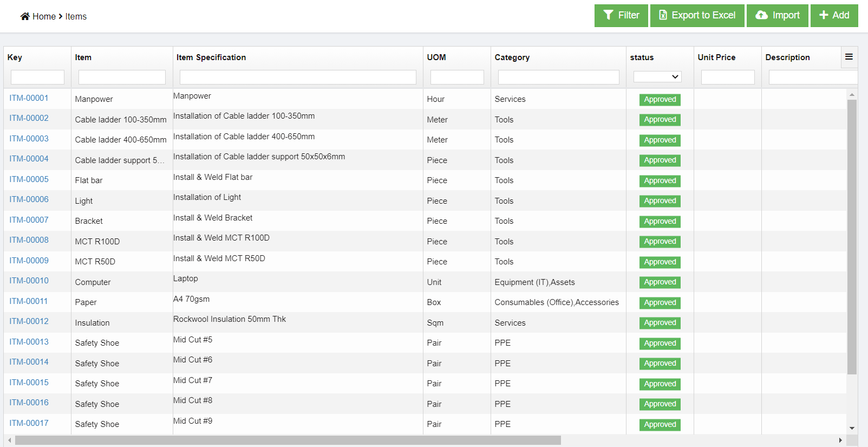Sort by Category column header
This screenshot has width=868, height=447.
[x=512, y=57]
